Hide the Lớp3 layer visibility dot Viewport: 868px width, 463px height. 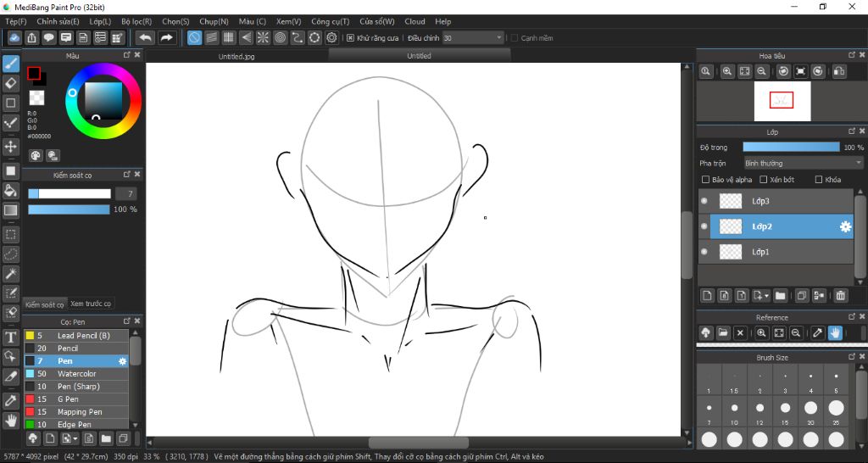click(x=704, y=201)
